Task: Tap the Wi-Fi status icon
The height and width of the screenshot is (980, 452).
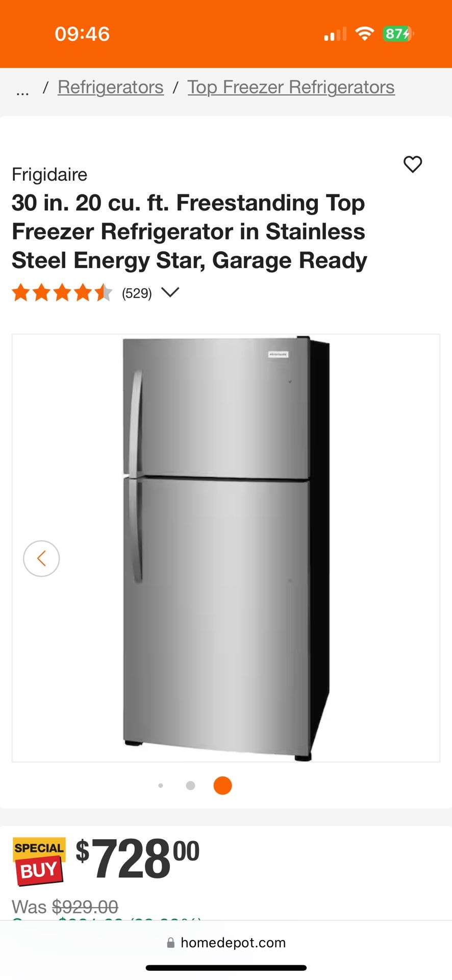Action: click(x=364, y=34)
